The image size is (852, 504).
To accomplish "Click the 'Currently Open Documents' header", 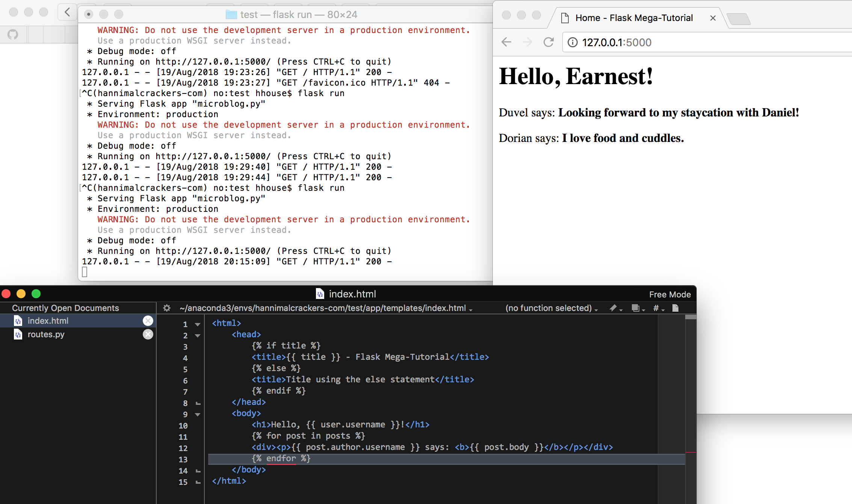I will (65, 308).
